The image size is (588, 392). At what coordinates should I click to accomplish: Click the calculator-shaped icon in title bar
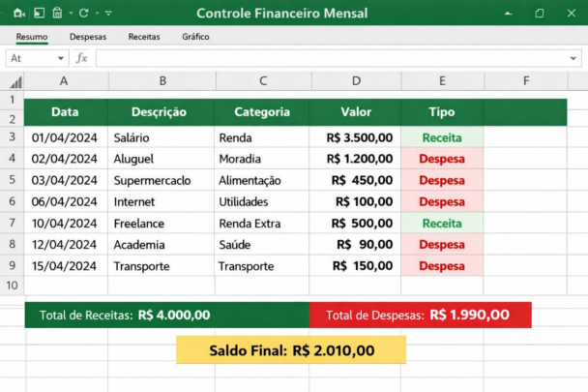pos(58,14)
